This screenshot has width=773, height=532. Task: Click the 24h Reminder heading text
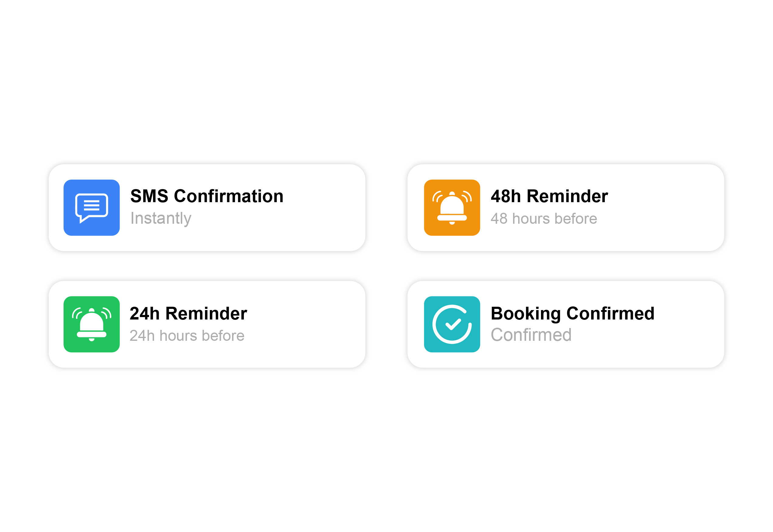coord(188,313)
